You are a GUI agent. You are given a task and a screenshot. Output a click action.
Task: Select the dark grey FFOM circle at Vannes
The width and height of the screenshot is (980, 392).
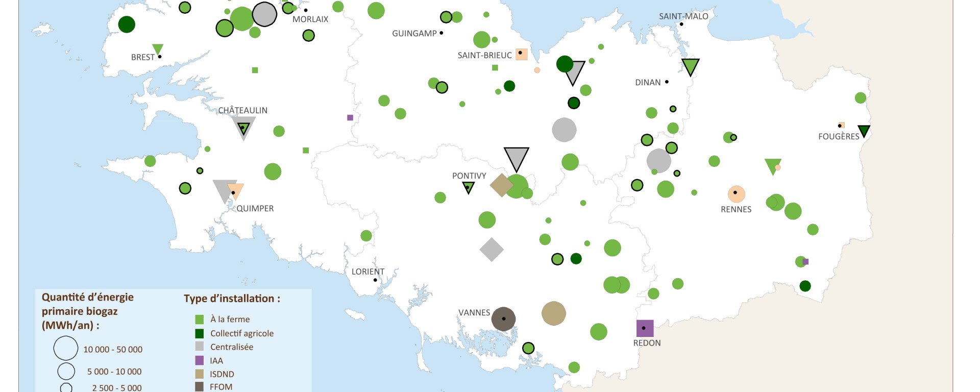click(x=503, y=319)
